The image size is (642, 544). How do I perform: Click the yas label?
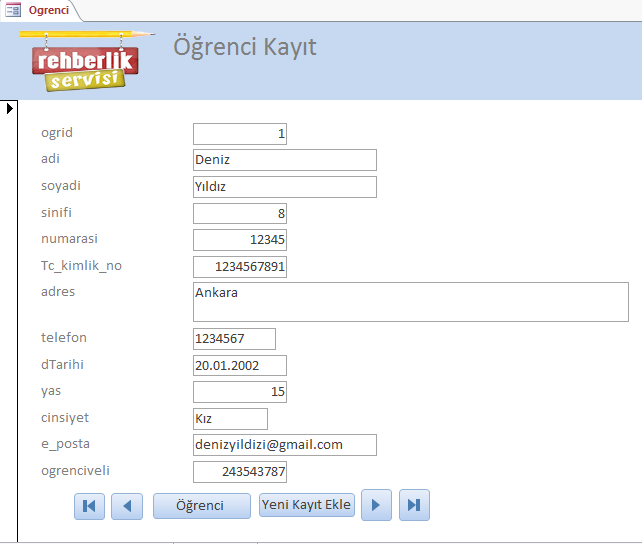51,391
